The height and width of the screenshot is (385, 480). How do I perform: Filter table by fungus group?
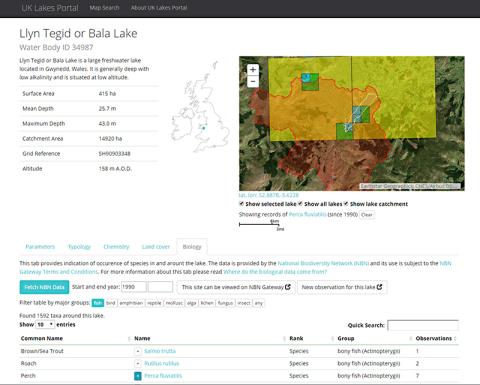(x=226, y=303)
